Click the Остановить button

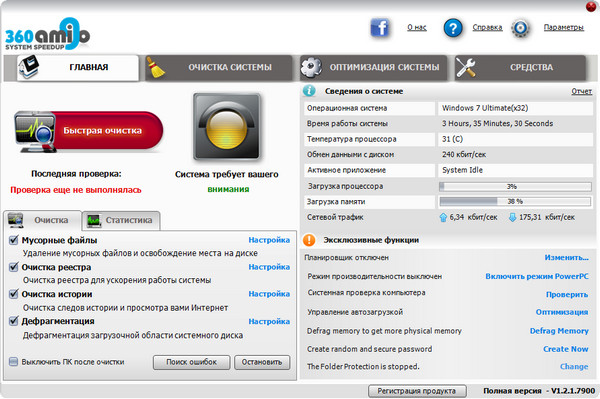tap(262, 362)
